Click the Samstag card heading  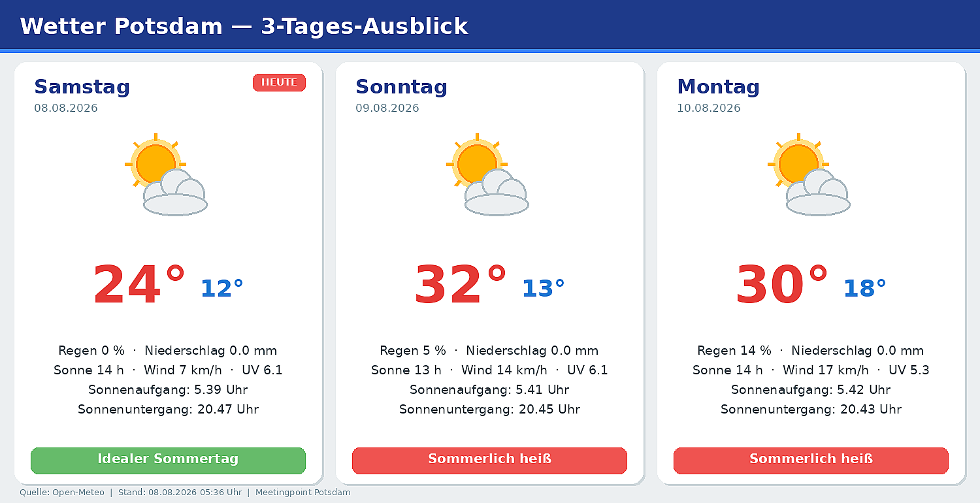pos(82,86)
